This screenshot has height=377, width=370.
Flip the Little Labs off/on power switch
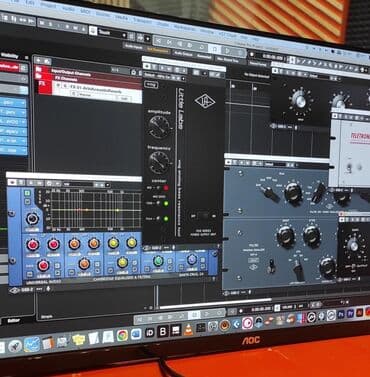click(x=204, y=215)
